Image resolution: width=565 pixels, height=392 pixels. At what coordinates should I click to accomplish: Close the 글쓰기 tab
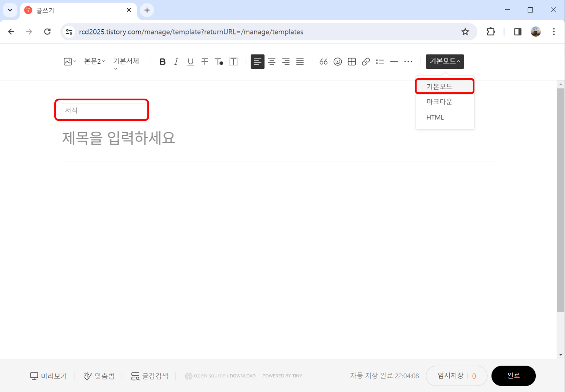click(x=129, y=10)
